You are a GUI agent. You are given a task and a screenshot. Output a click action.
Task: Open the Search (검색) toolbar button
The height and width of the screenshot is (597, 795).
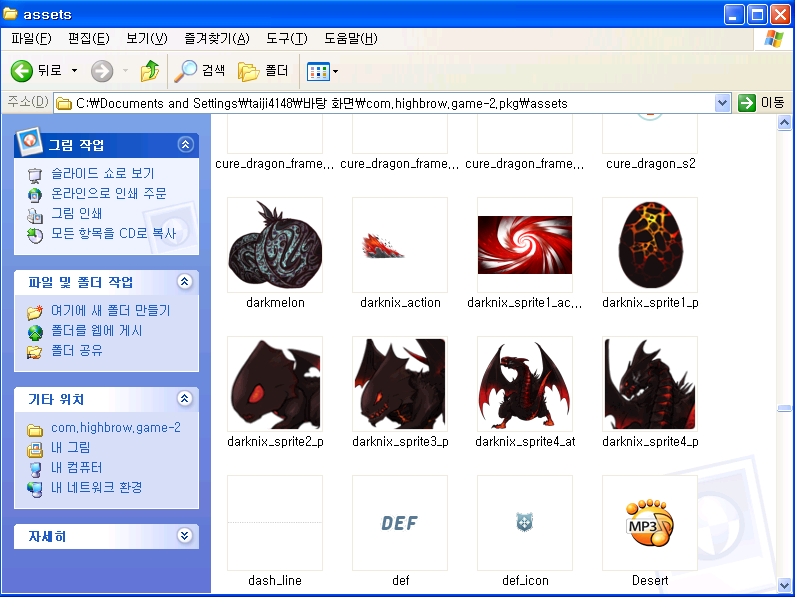[x=201, y=71]
